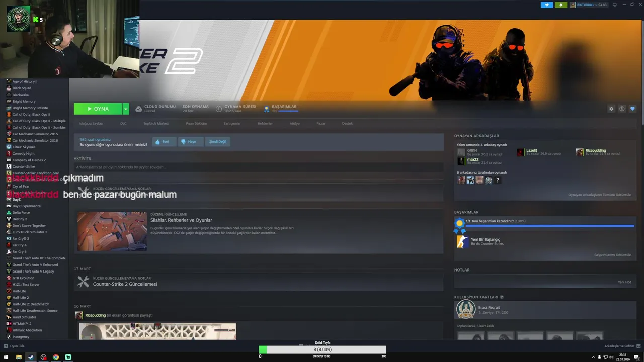Screen dimensions: 644x362
Task: Open the Windows Start menu
Action: [x=6, y=357]
